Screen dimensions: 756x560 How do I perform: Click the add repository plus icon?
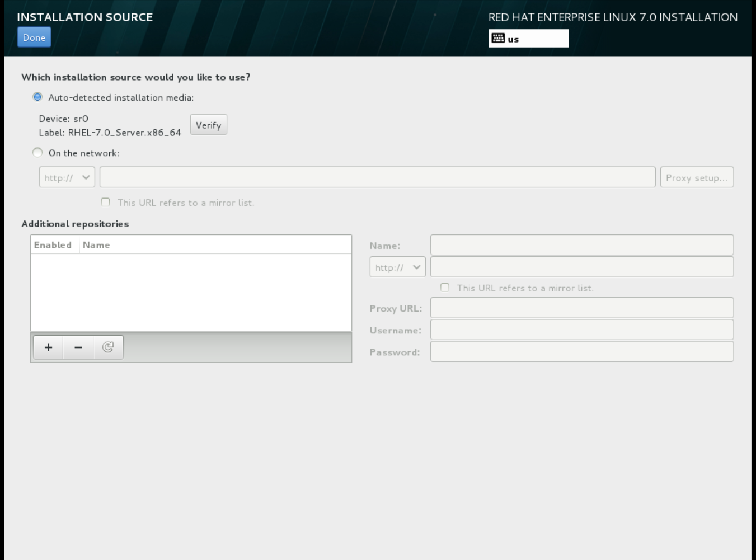point(49,347)
